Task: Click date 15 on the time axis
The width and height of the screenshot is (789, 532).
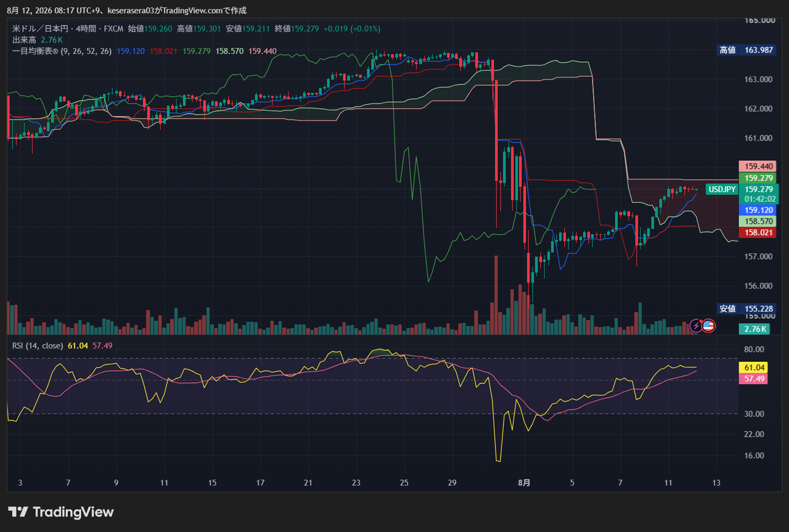Action: tap(212, 483)
